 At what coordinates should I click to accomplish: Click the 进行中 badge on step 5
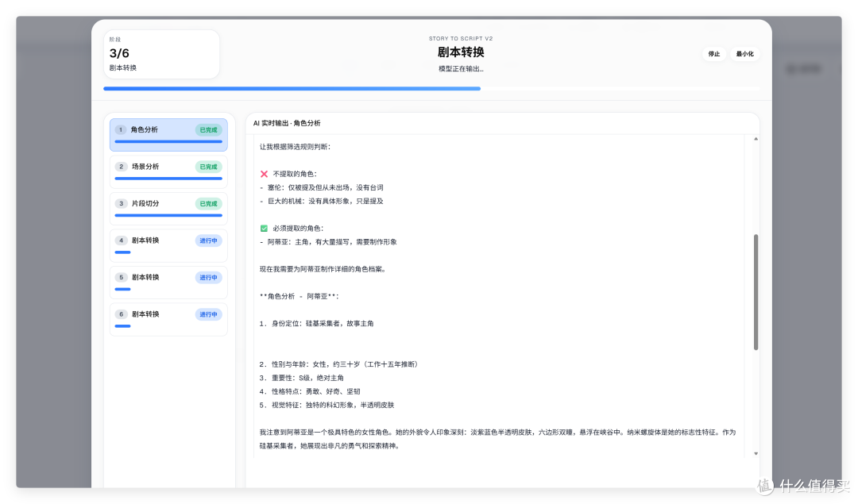[208, 278]
